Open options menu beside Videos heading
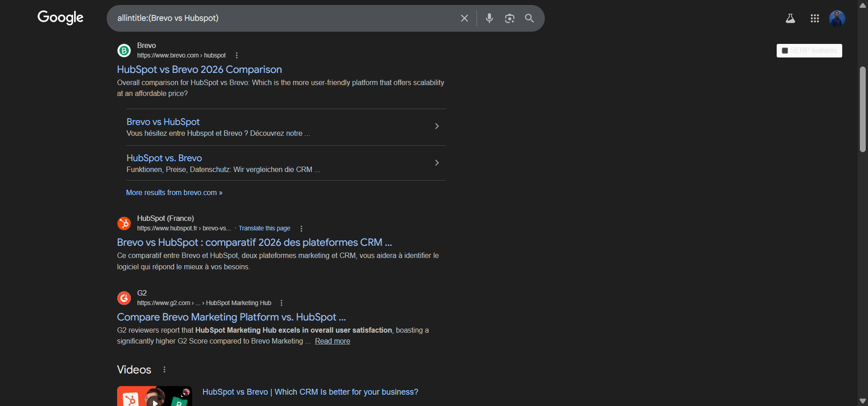Viewport: 868px width, 406px height. point(164,369)
